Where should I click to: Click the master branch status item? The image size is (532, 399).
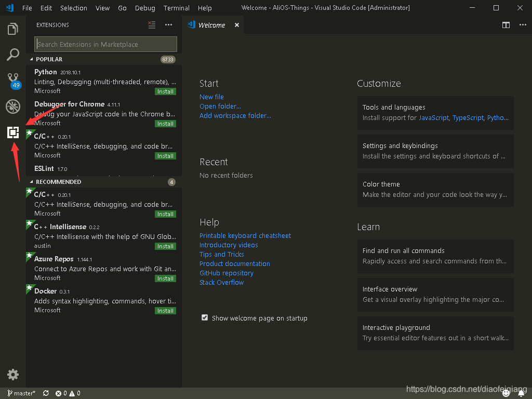click(22, 393)
